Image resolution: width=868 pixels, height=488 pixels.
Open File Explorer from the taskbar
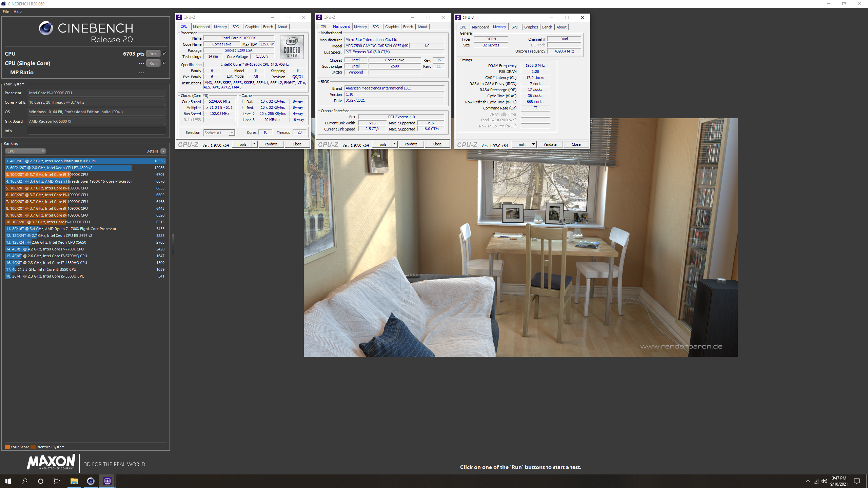click(74, 481)
